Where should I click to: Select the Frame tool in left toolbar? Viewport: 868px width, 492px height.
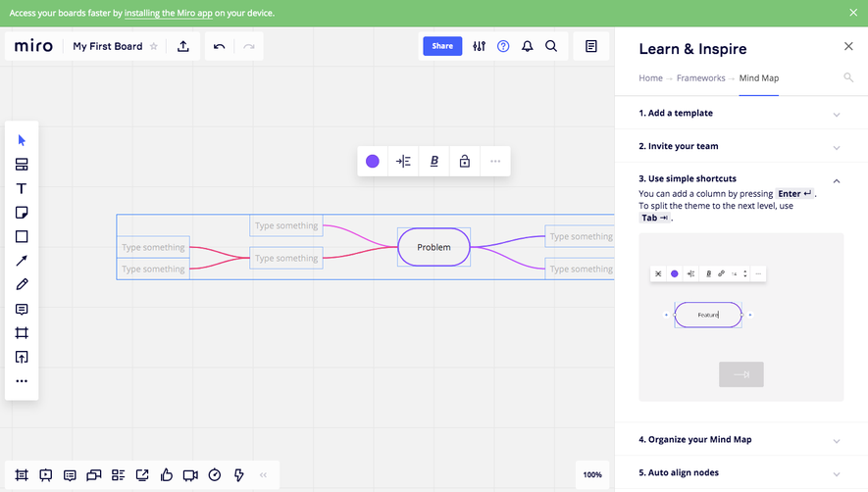(x=22, y=332)
